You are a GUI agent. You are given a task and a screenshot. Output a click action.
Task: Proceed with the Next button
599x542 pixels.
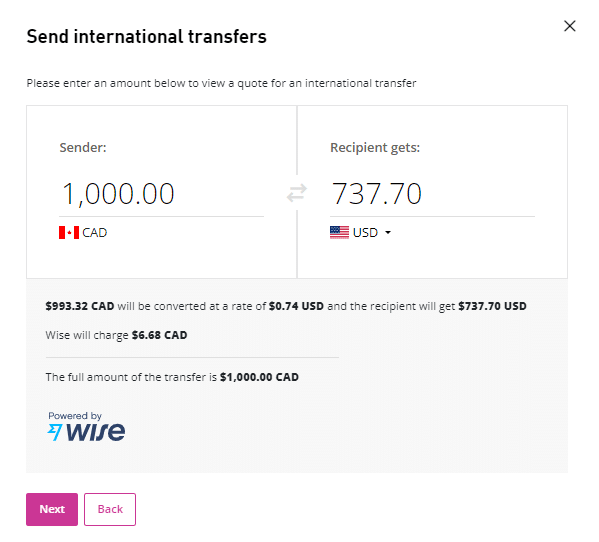52,509
